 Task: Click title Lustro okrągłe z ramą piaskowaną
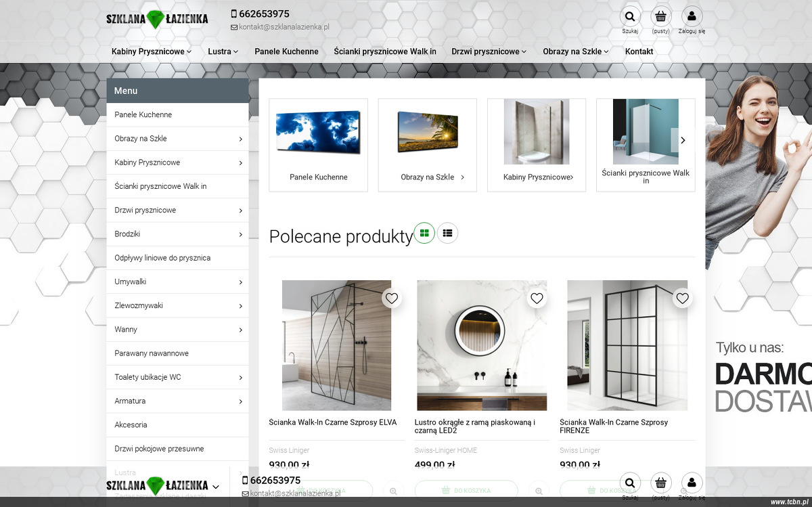click(x=475, y=426)
